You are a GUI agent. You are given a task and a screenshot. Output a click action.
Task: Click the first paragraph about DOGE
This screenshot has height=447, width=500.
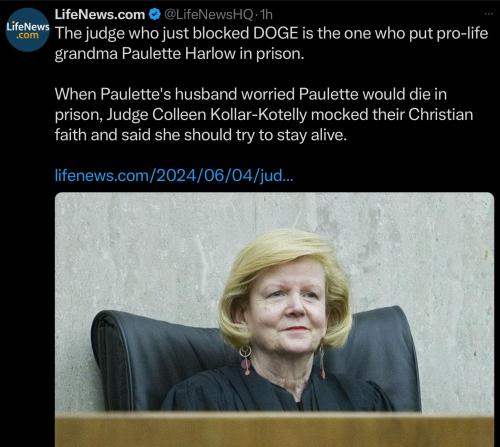point(271,43)
